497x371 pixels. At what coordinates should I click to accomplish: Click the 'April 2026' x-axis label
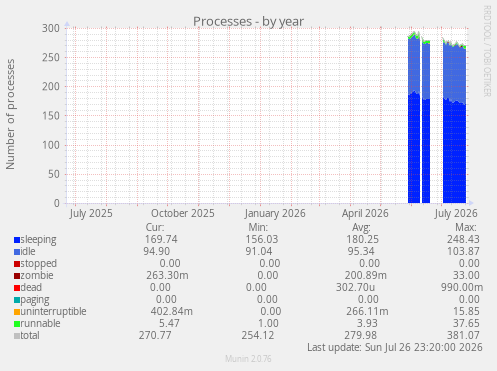(x=365, y=214)
